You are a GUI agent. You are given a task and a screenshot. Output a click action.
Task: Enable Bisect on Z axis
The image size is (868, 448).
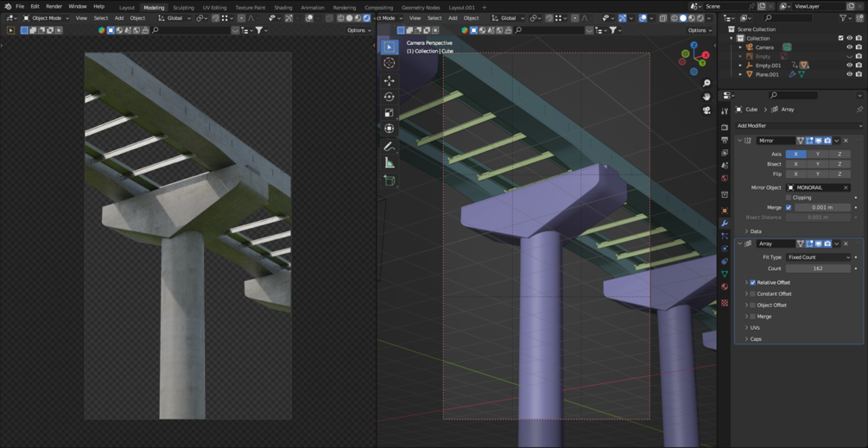pos(839,164)
